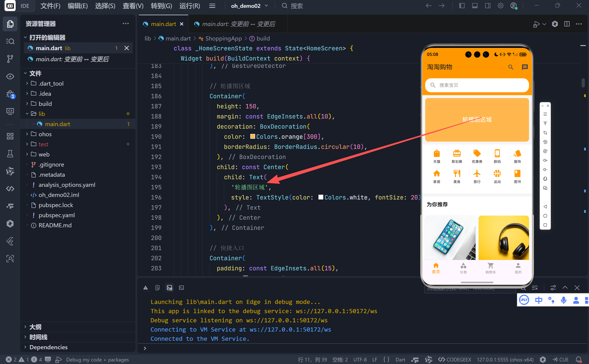The width and height of the screenshot is (589, 364).
Task: Open the Search view in activity bar
Action: click(10, 41)
